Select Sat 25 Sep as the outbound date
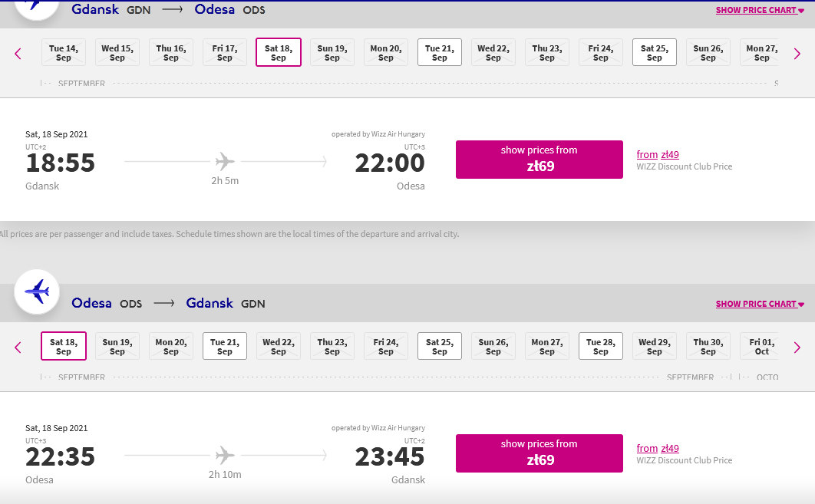This screenshot has height=504, width=815. 655,52
